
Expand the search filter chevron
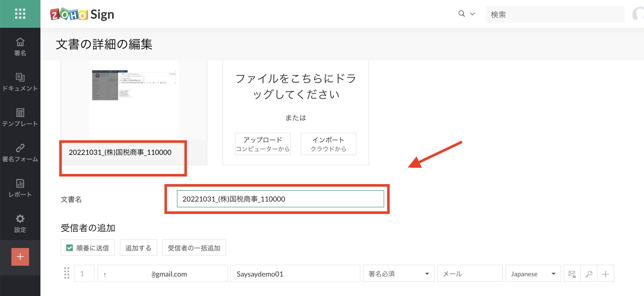[472, 14]
